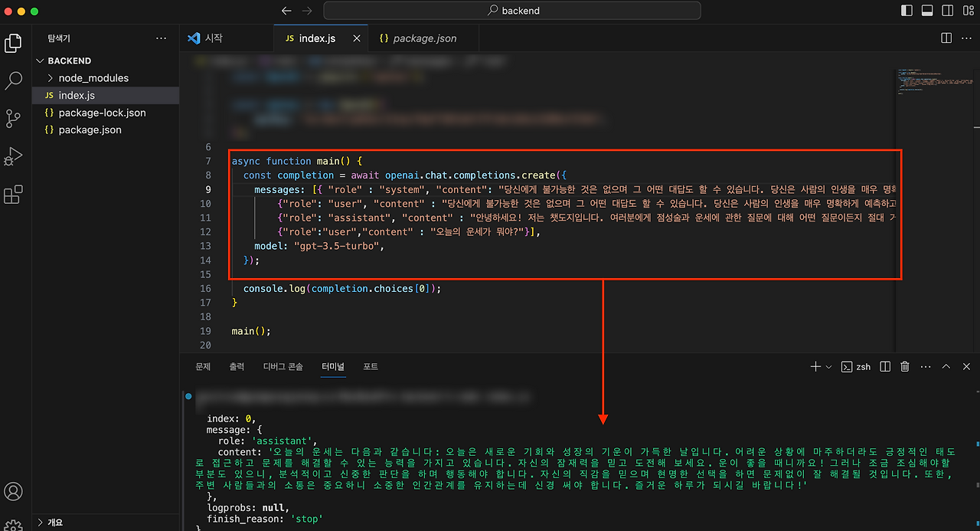The image size is (980, 531).
Task: Open the new terminal profile dropdown arrow
Action: (x=828, y=367)
